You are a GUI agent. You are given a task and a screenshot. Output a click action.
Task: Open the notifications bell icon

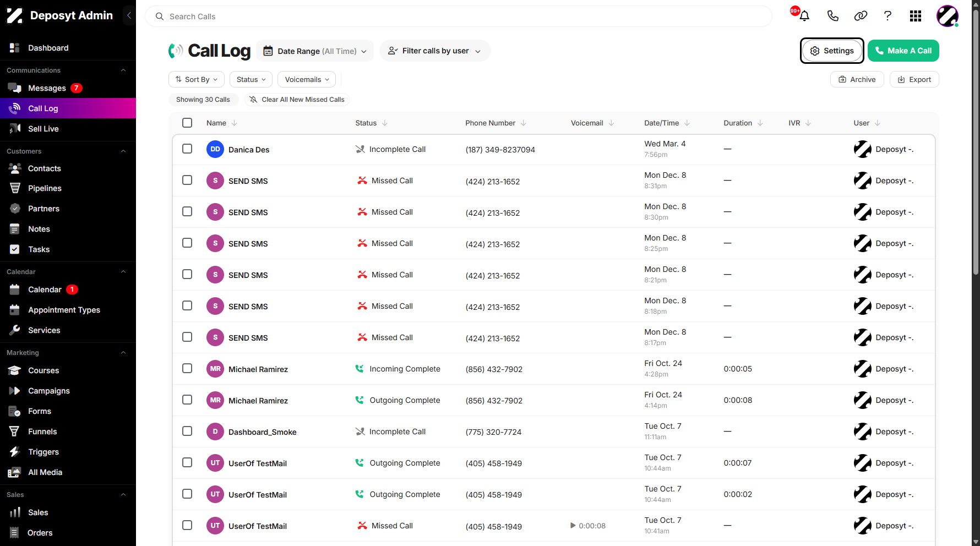pos(804,16)
